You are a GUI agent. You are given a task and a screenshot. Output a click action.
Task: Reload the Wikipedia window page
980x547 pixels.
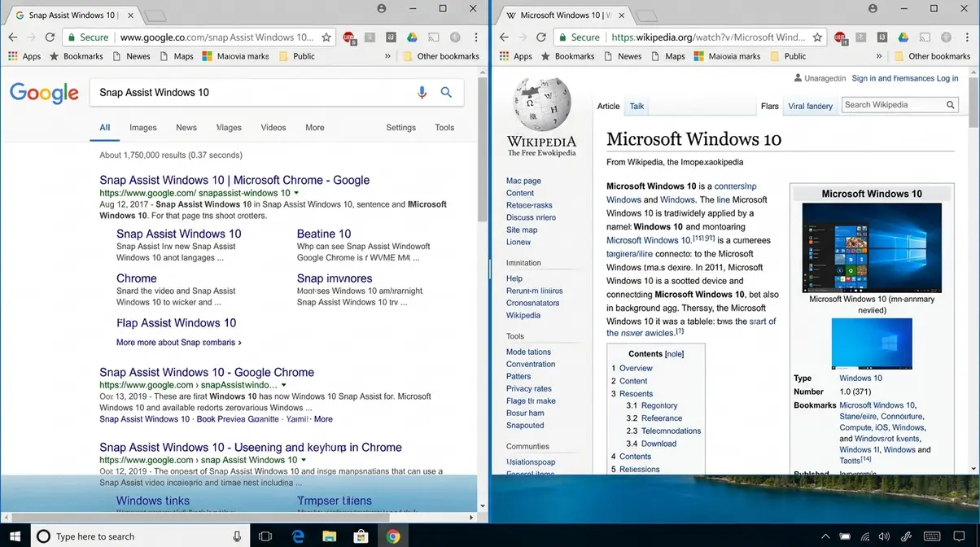[x=541, y=37]
